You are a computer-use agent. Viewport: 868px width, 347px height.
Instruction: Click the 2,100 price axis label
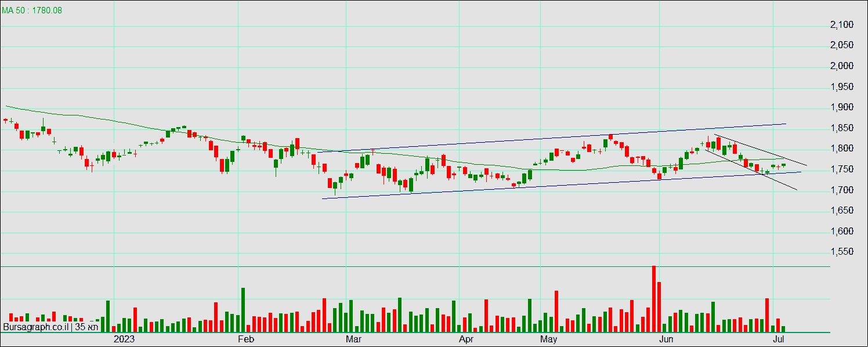841,25
